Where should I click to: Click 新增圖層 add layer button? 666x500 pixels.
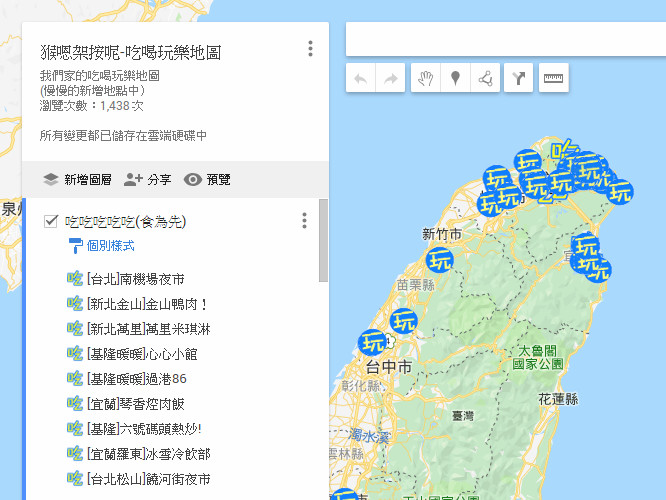tap(77, 180)
